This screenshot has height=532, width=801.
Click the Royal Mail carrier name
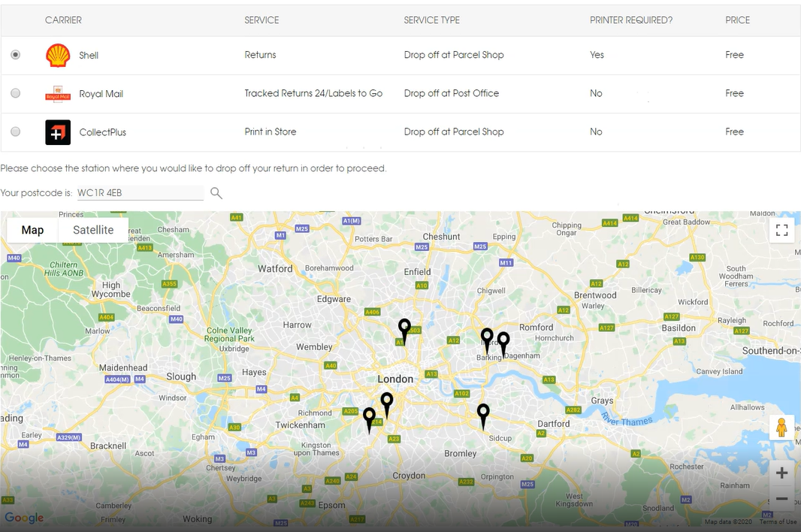pos(101,94)
